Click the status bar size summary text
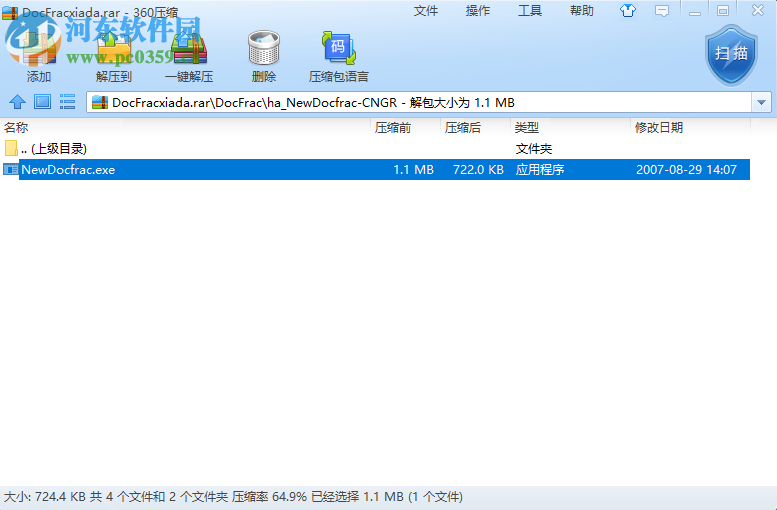The height and width of the screenshot is (510, 777). (x=233, y=497)
